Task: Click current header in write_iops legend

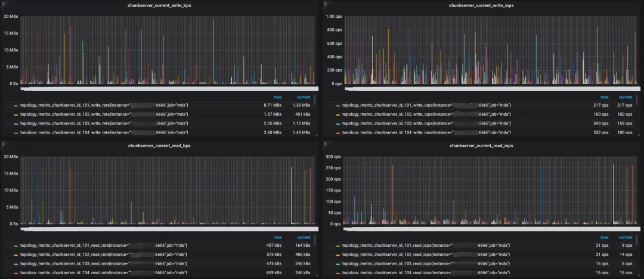Action: tap(626, 97)
